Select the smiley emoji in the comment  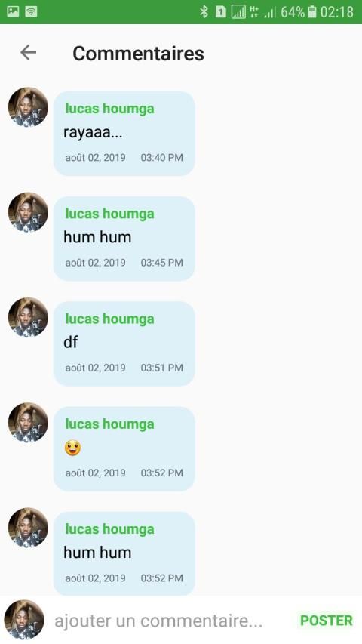coord(72,448)
